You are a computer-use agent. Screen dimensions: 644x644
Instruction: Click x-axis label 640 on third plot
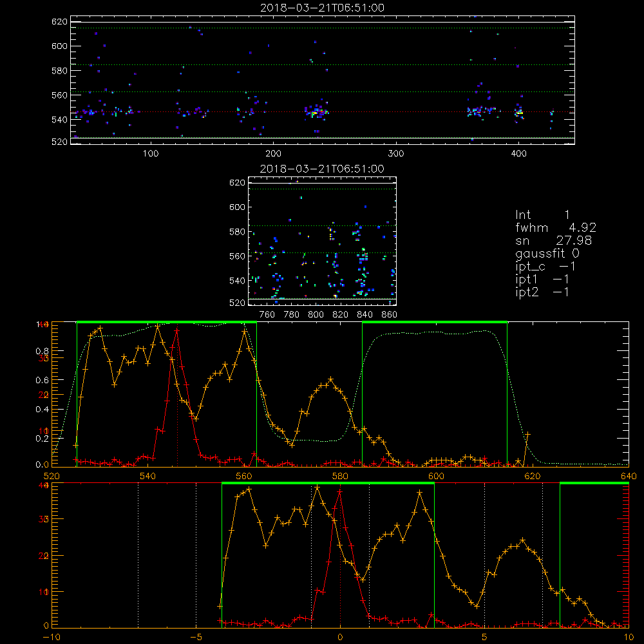(629, 476)
